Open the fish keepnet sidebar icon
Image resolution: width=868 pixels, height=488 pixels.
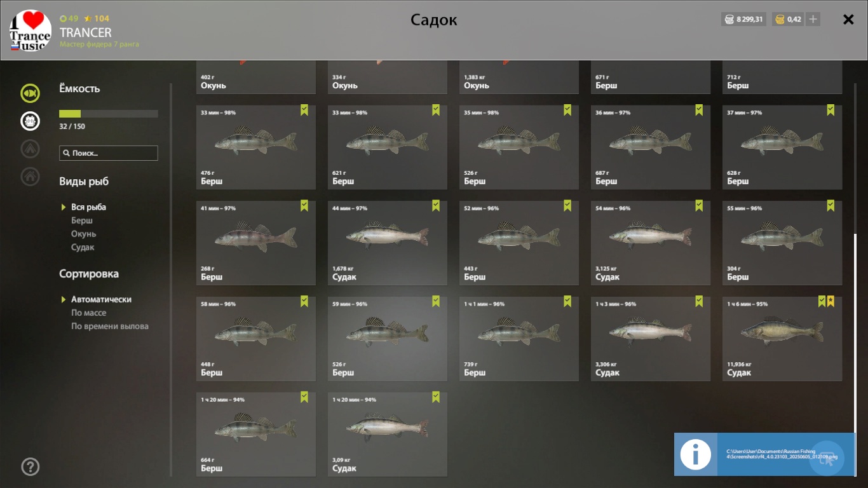point(30,93)
